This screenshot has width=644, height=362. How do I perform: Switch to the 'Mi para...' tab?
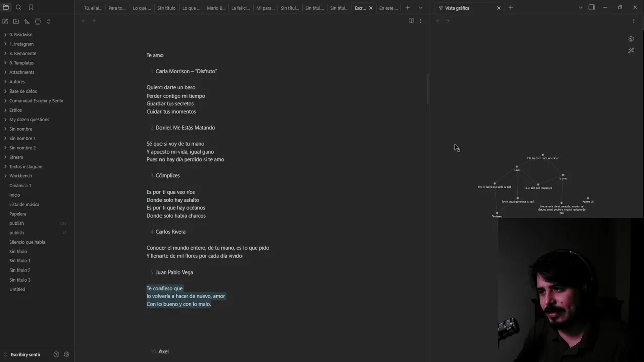(x=265, y=8)
